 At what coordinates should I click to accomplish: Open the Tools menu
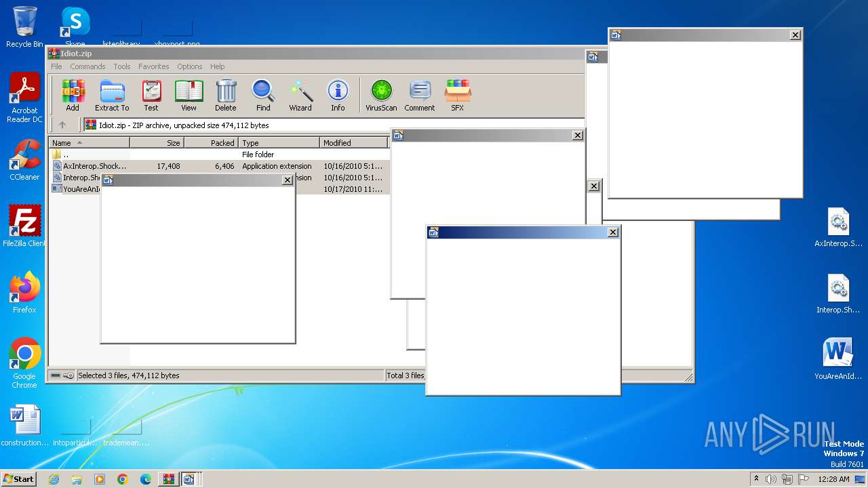point(122,66)
